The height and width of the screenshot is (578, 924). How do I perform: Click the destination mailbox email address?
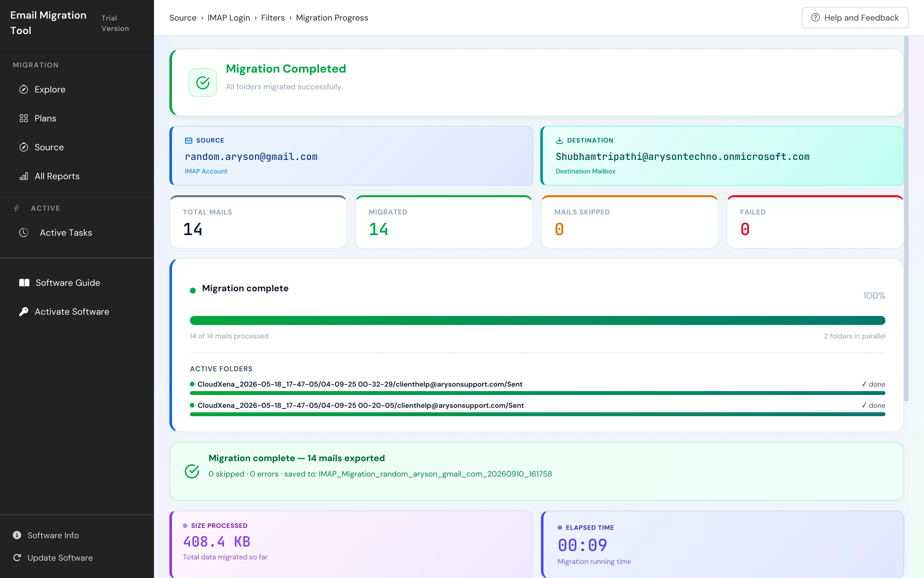(x=682, y=157)
